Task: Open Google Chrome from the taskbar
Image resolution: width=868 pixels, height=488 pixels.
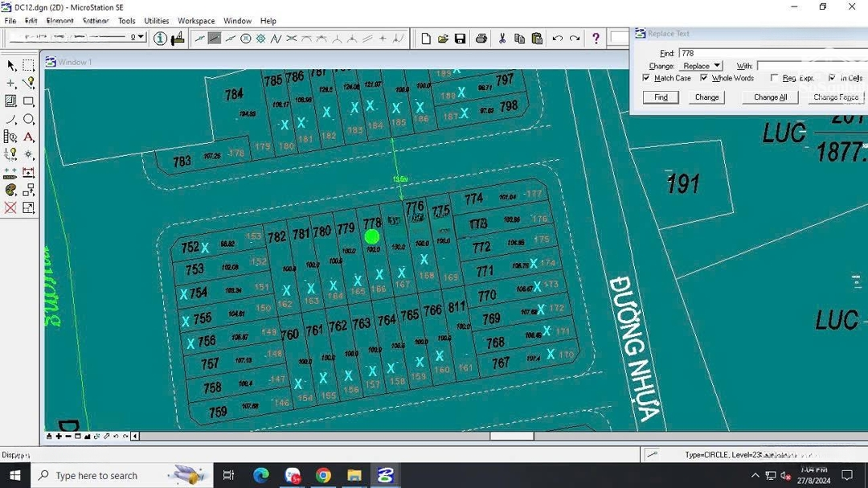Action: coord(323,475)
